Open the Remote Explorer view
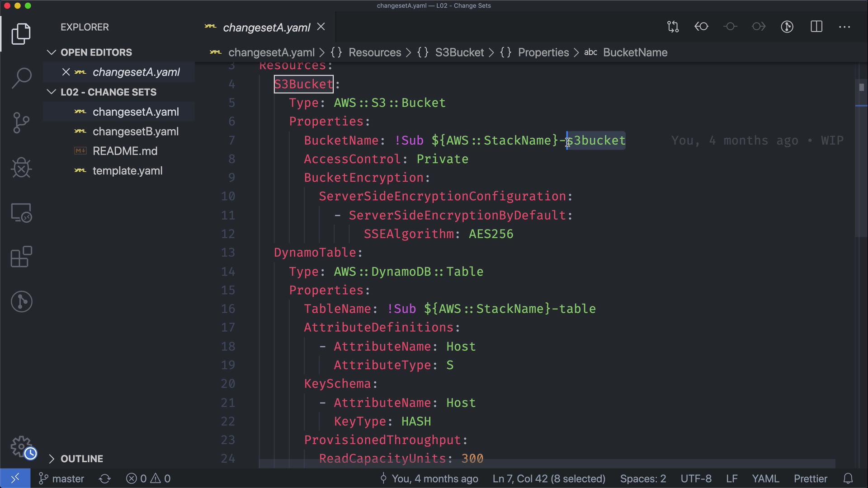The image size is (868, 488). (x=21, y=212)
